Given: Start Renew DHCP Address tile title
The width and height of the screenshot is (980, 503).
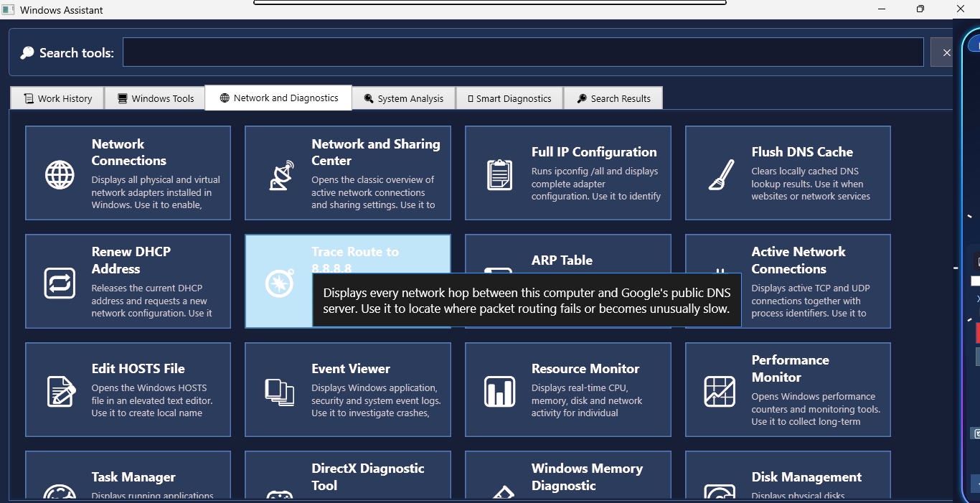Looking at the screenshot, I should click(x=131, y=260).
